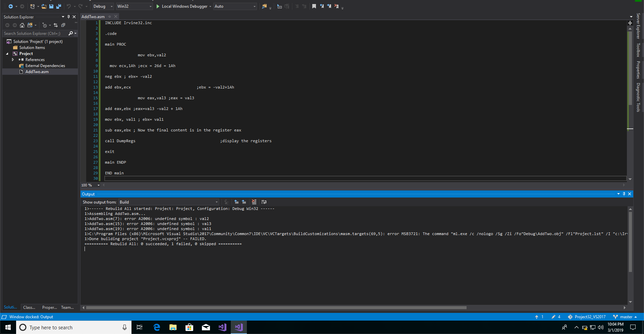Click Sync with Active Document icon

pos(56,25)
